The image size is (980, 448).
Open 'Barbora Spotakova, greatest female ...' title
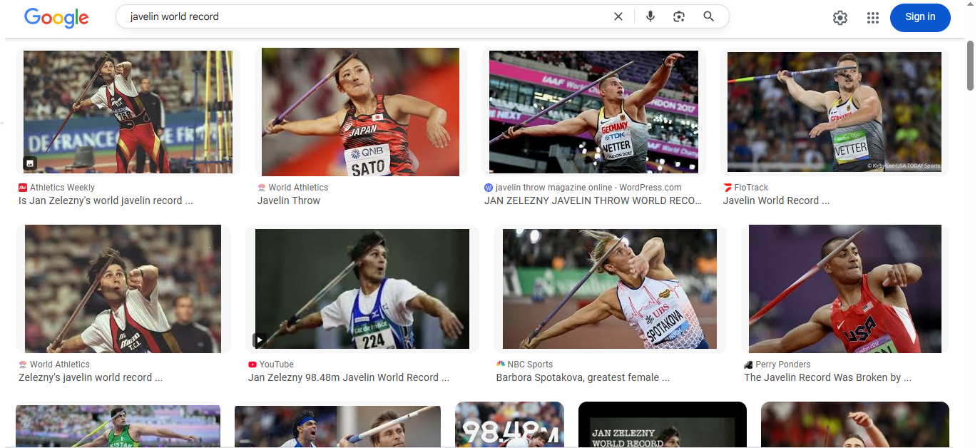(x=583, y=377)
